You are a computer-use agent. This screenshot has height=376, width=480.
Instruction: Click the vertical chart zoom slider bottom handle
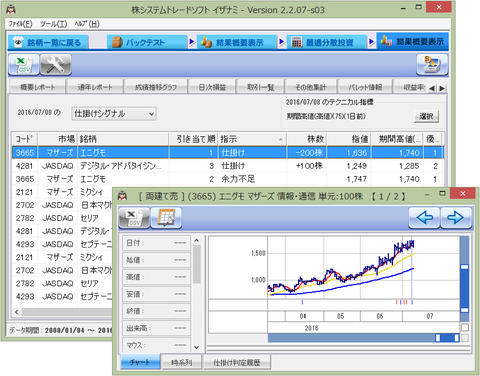[x=465, y=310]
